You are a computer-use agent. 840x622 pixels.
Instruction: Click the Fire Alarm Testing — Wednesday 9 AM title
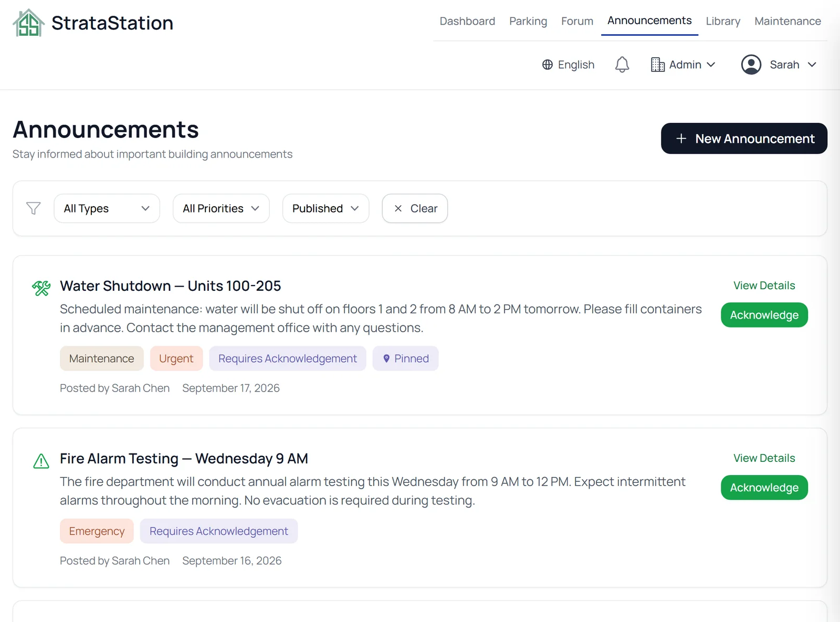(x=184, y=458)
